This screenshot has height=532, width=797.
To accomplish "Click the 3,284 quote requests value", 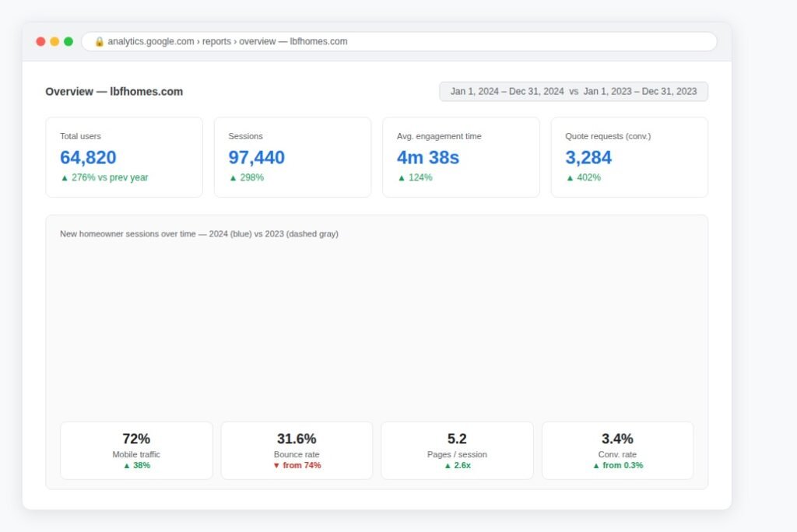I will click(x=588, y=158).
